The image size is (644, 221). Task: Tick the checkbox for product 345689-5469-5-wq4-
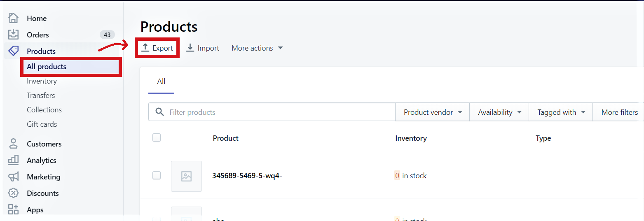click(x=157, y=175)
